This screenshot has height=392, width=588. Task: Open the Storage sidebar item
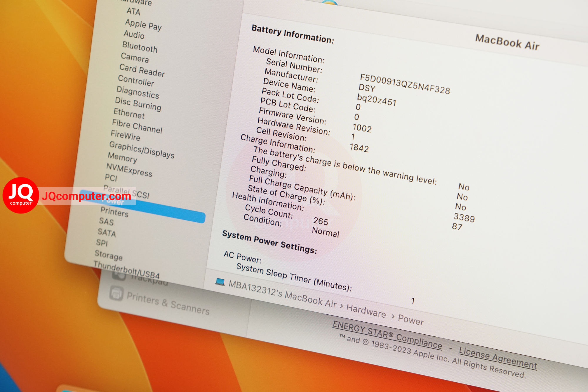109,255
